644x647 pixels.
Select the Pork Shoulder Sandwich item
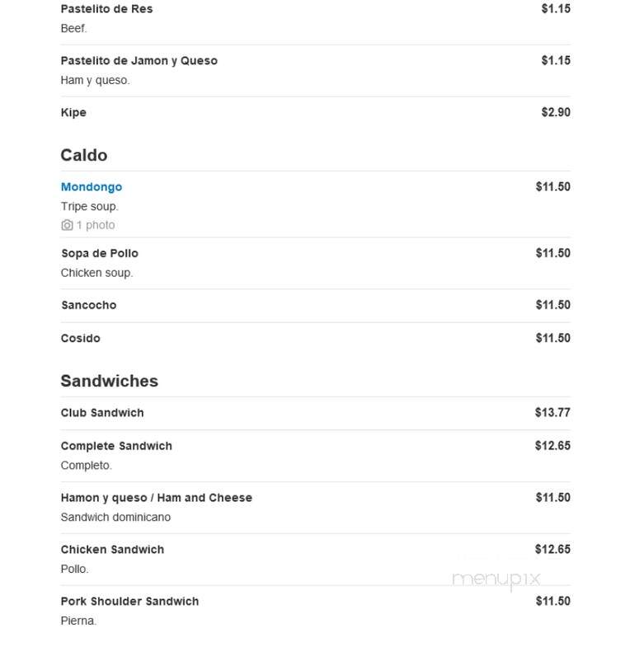pos(129,602)
